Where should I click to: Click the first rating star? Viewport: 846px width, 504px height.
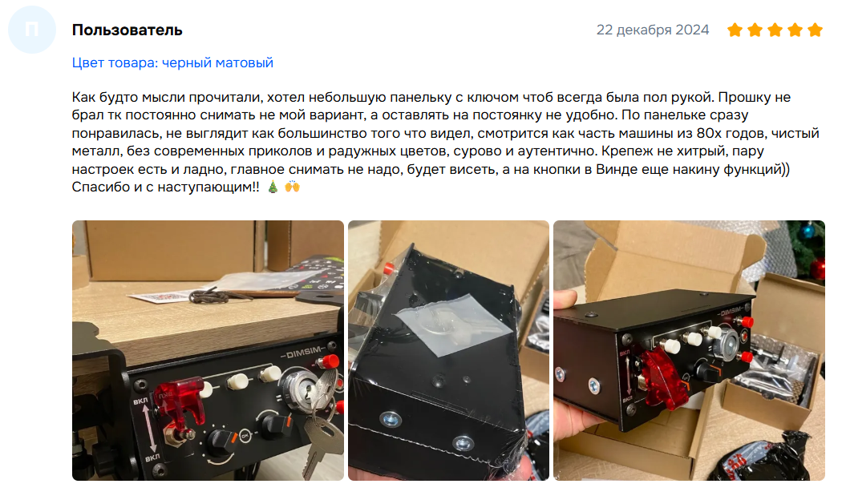pyautogui.click(x=735, y=30)
